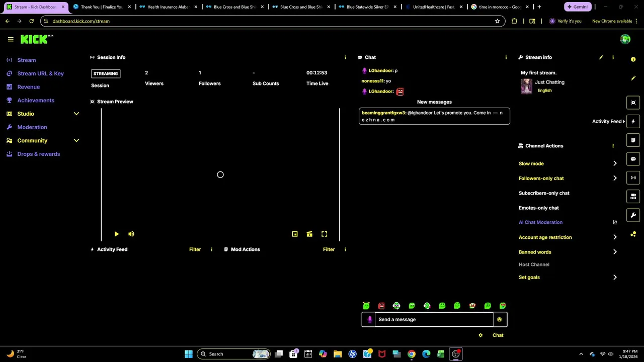Click the Just Chatting category thumbnail
The image size is (644, 362).
tap(526, 86)
